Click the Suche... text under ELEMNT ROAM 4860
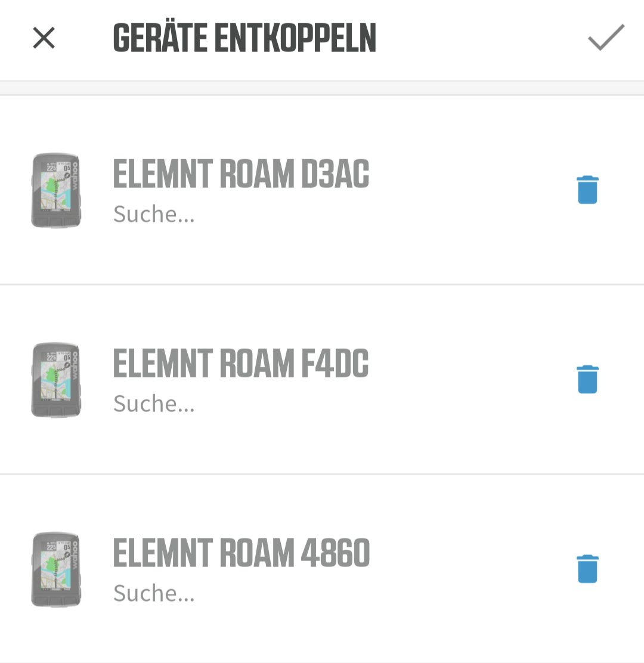The height and width of the screenshot is (663, 644). [x=154, y=593]
